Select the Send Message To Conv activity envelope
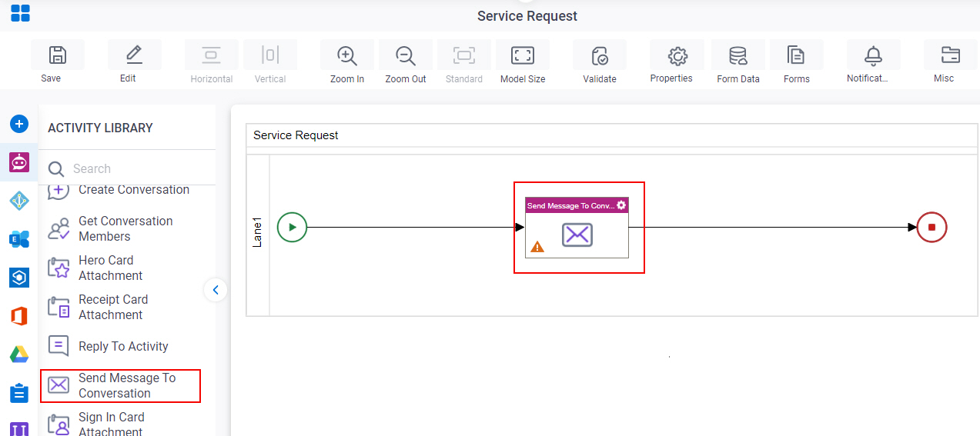The height and width of the screenshot is (436, 980). 577,235
